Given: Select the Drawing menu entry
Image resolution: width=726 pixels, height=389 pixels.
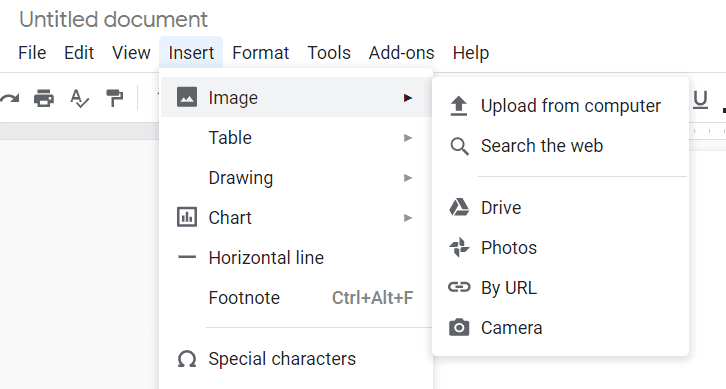Looking at the screenshot, I should (x=296, y=178).
